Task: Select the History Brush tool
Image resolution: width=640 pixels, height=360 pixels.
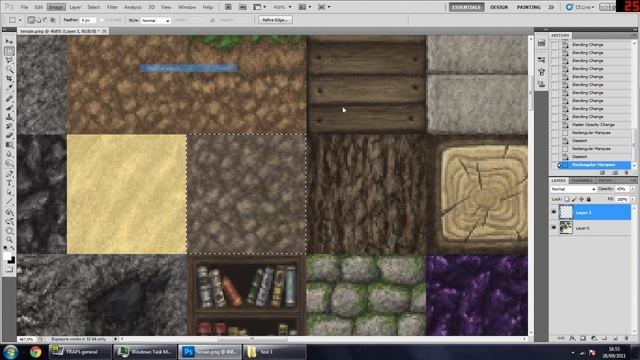Action: (x=9, y=126)
